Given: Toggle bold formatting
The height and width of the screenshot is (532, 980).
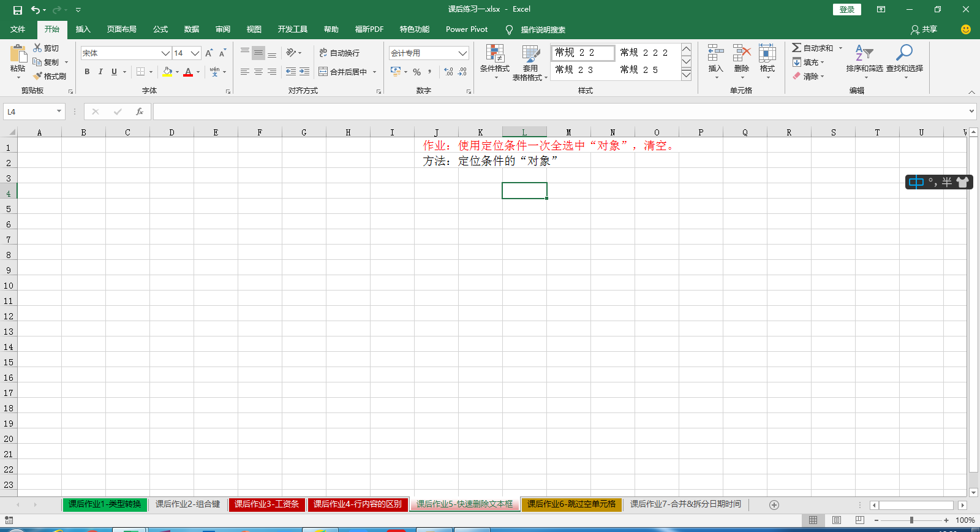Looking at the screenshot, I should [87, 72].
